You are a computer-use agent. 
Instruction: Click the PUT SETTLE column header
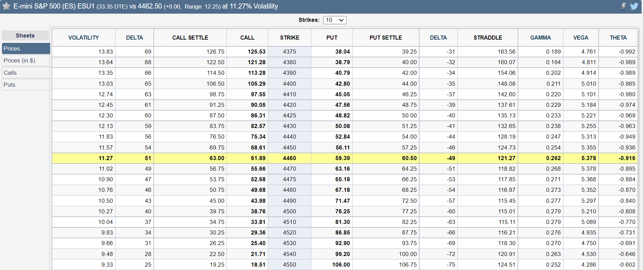pyautogui.click(x=386, y=38)
